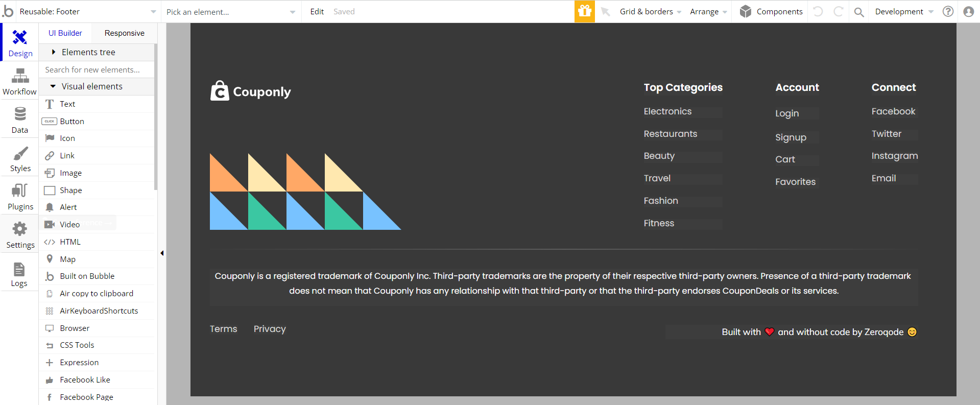980x405 pixels.
Task: Click the Electronics footer link
Action: 667,111
